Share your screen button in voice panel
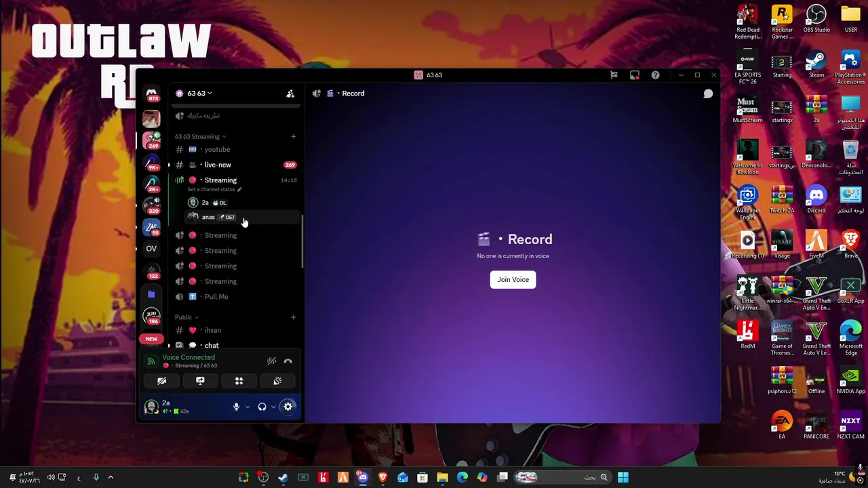This screenshot has width=868, height=488. tap(200, 381)
